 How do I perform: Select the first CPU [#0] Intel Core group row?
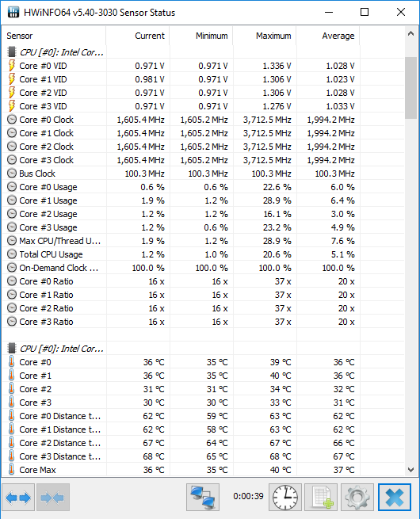203,52
